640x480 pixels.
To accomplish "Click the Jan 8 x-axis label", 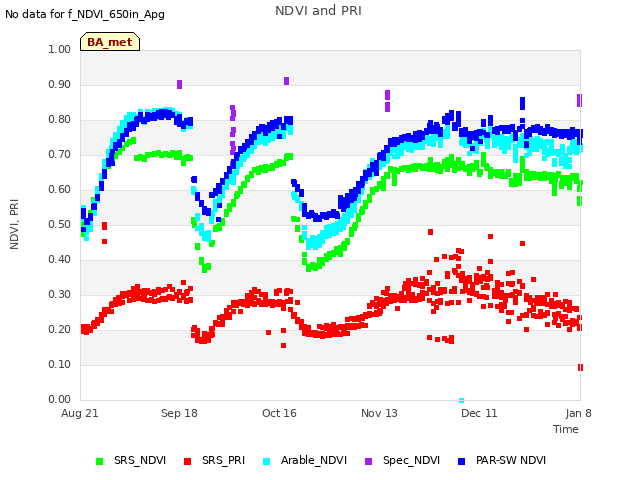I will point(578,413).
